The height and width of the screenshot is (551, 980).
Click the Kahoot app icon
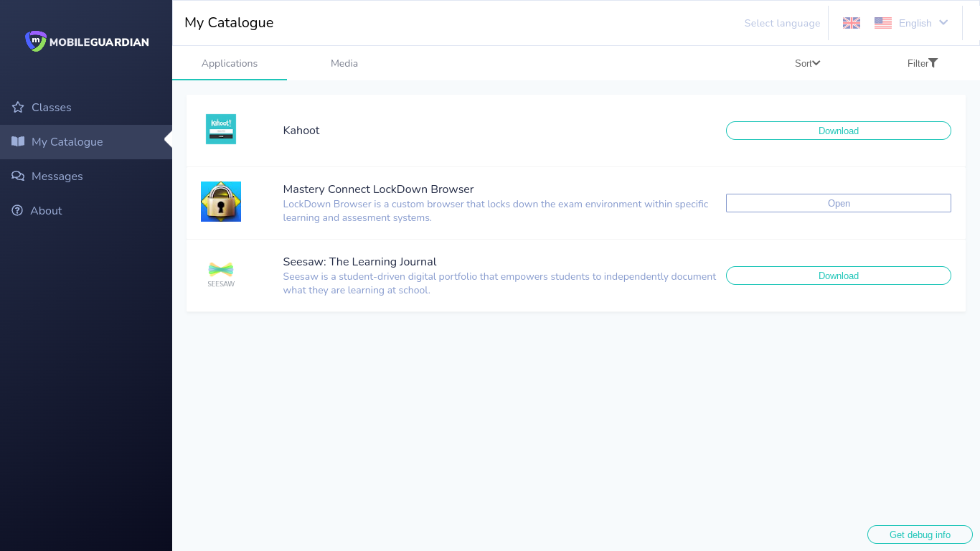tap(221, 129)
